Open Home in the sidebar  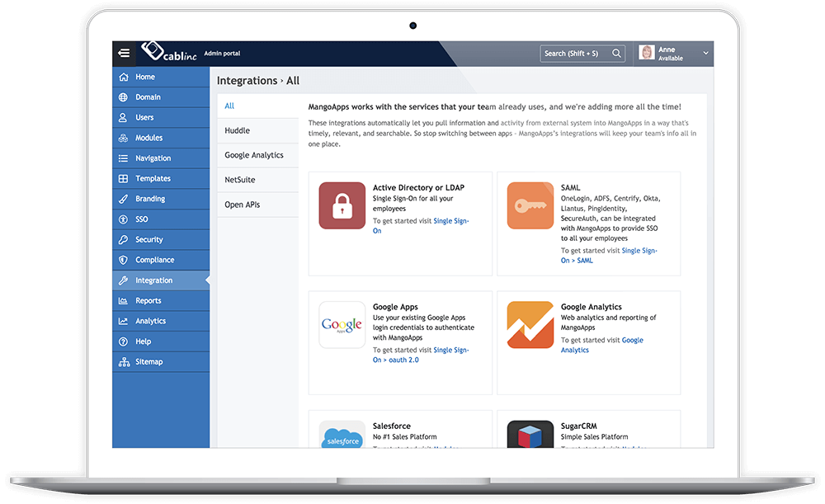click(161, 77)
